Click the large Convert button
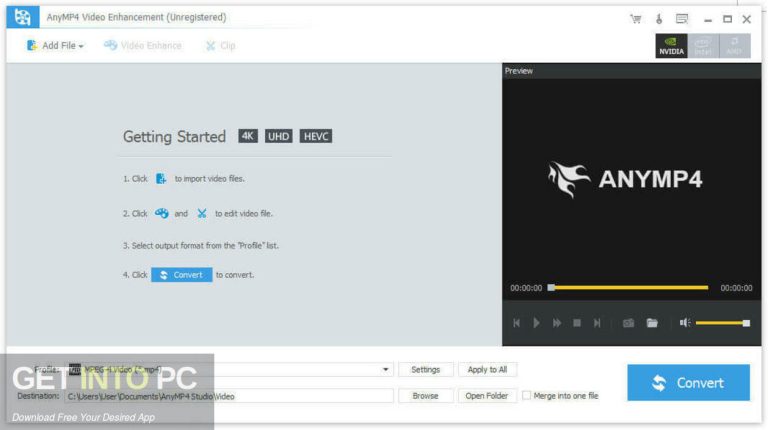 688,382
